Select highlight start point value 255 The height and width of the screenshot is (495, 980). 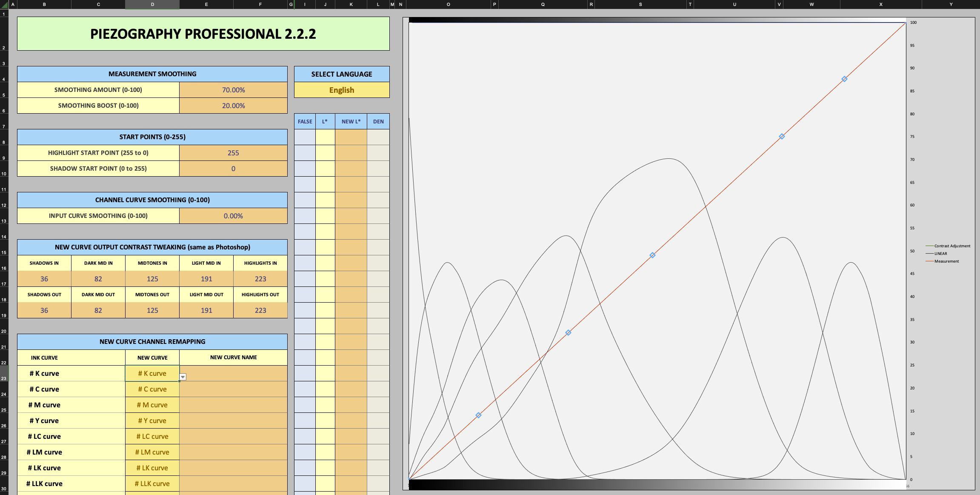click(233, 153)
